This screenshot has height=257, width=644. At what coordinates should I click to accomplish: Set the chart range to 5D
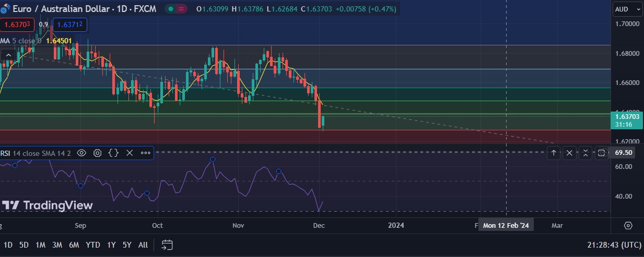point(24,245)
